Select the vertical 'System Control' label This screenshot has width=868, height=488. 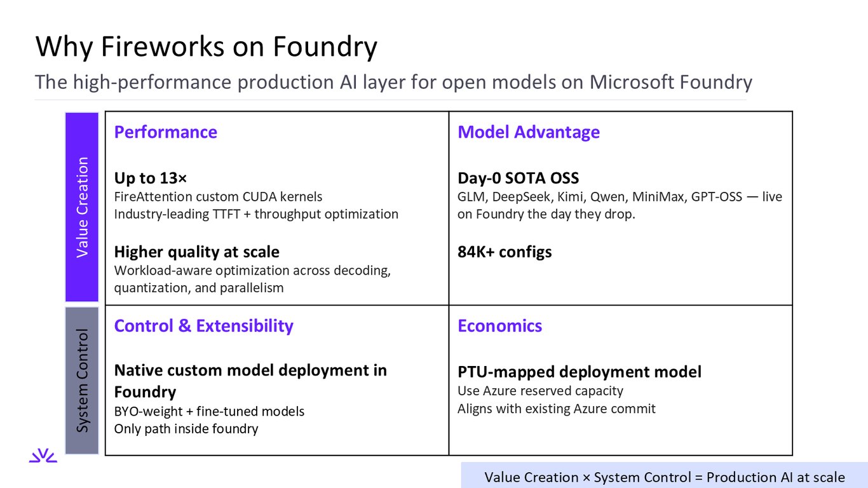point(82,381)
